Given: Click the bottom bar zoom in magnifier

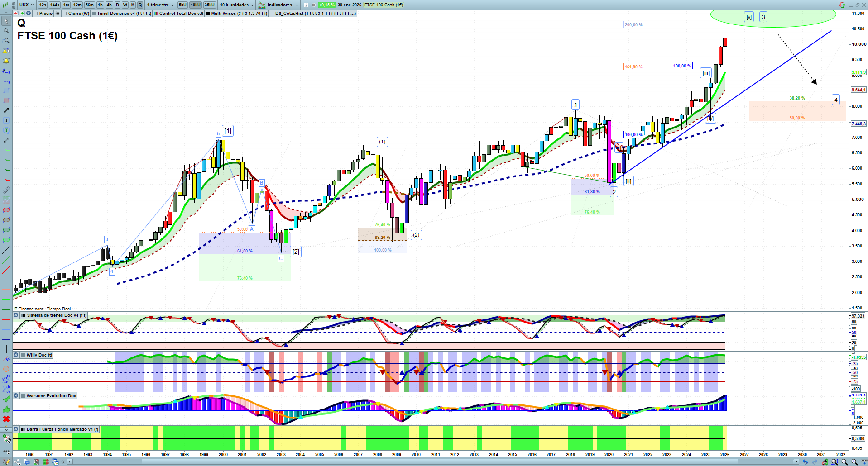Looking at the screenshot, I should coord(854,462).
